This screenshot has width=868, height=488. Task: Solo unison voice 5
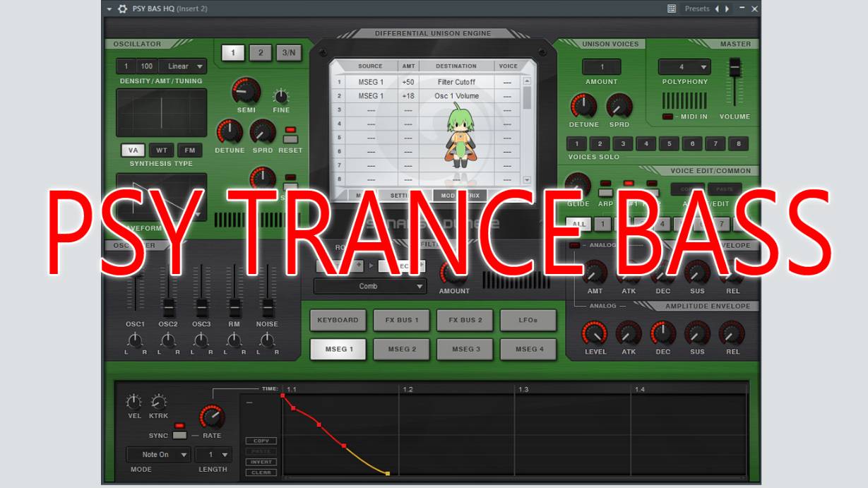tap(669, 144)
